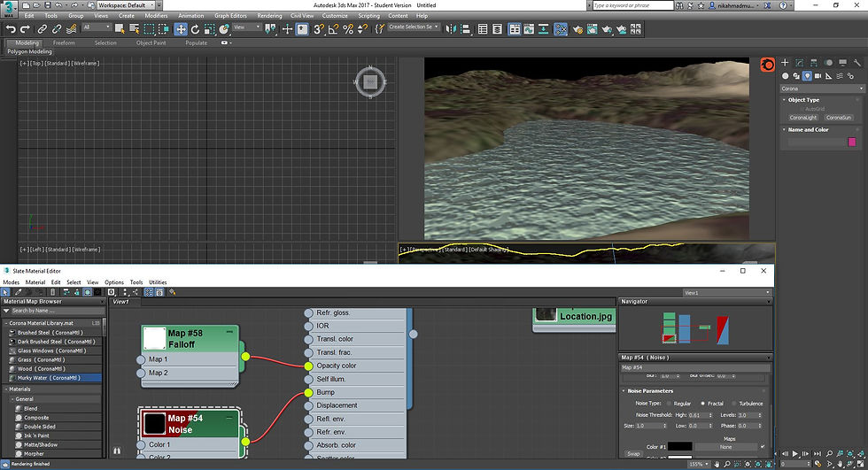Viewport: 868px width, 470px height.
Task: Open Slate editor Utilities menu
Action: pyautogui.click(x=158, y=282)
